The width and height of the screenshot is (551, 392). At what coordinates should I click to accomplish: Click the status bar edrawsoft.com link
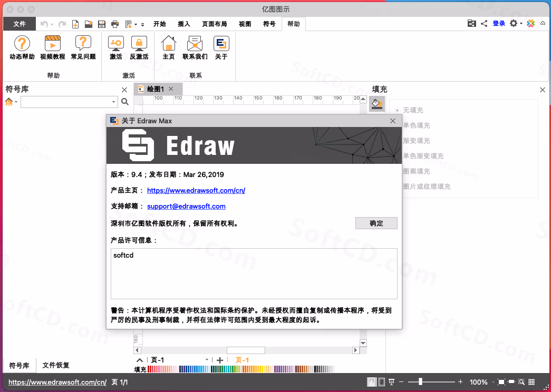click(57, 382)
